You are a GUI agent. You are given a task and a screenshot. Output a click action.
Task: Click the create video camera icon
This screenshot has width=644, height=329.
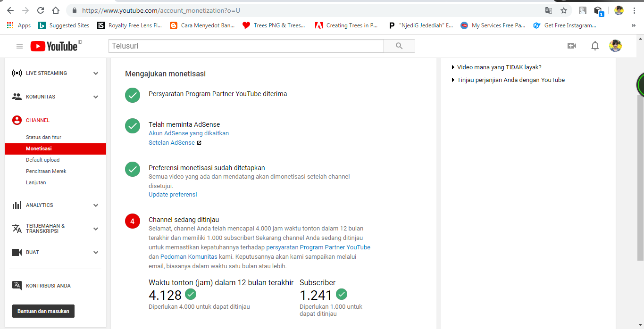click(x=571, y=46)
